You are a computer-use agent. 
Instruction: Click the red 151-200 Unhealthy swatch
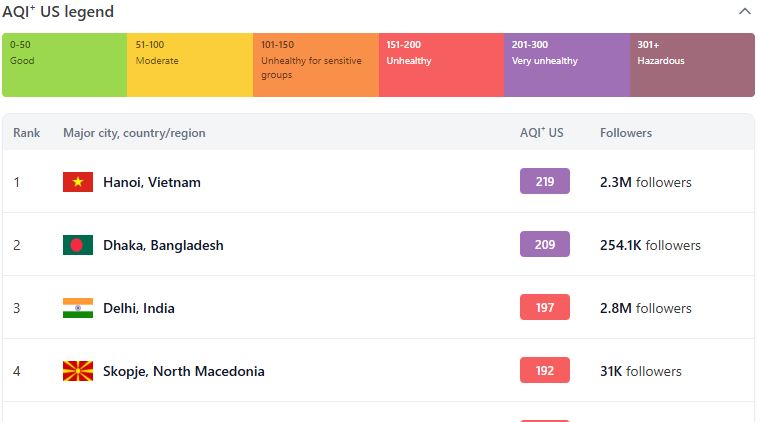pyautogui.click(x=441, y=65)
